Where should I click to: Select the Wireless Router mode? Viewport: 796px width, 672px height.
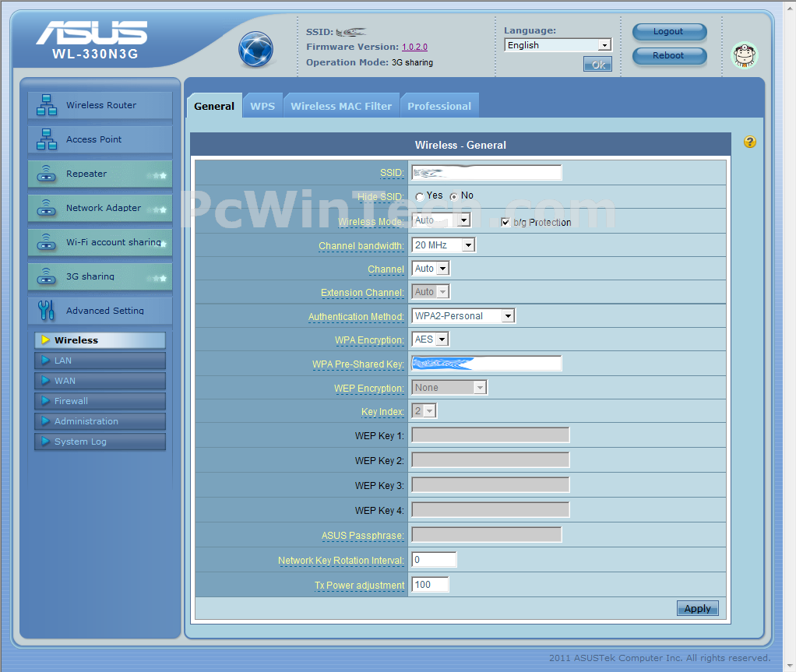pyautogui.click(x=100, y=105)
